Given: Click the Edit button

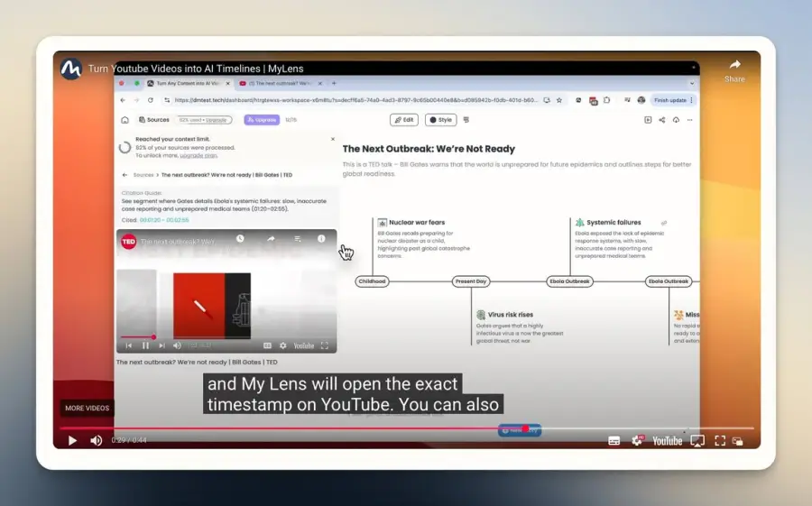Looking at the screenshot, I should pyautogui.click(x=404, y=120).
